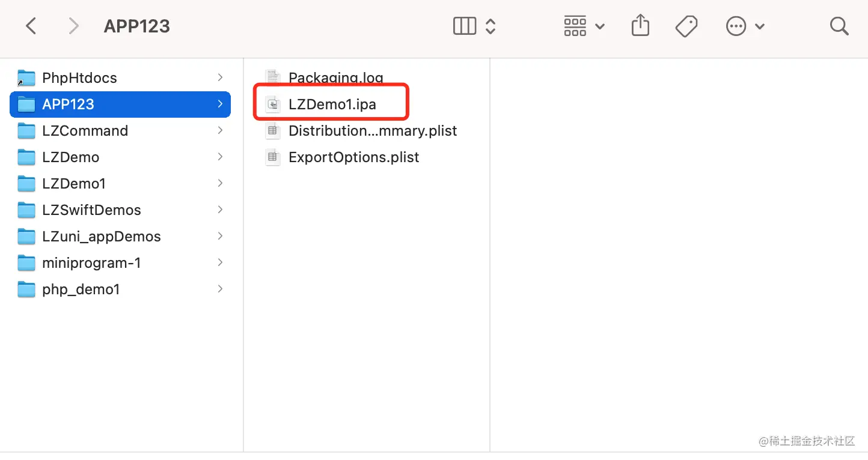Select the LZuni_appDemos folder
This screenshot has width=868, height=460.
tap(101, 237)
